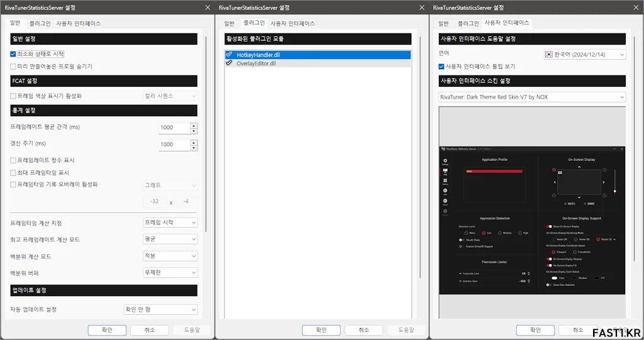This screenshot has width=644, height=340.
Task: Check 프레임레이트 정수 표시 option
Action: [13, 160]
